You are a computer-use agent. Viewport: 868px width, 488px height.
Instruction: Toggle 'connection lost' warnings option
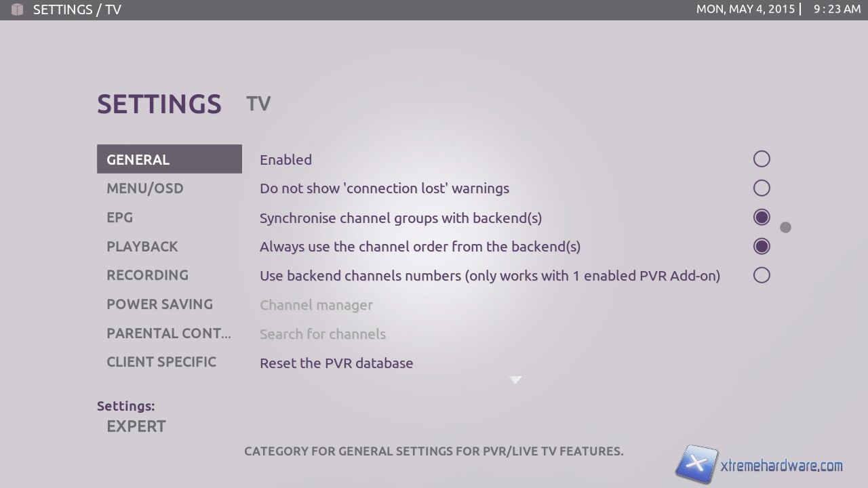[x=762, y=188]
